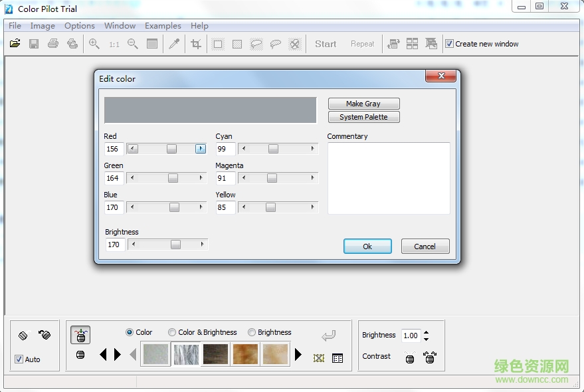
Task: Click the color table grid icon
Action: pos(338,358)
